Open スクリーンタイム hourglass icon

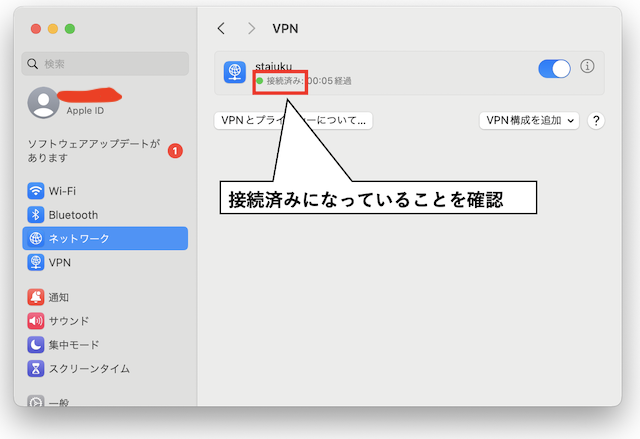point(36,368)
